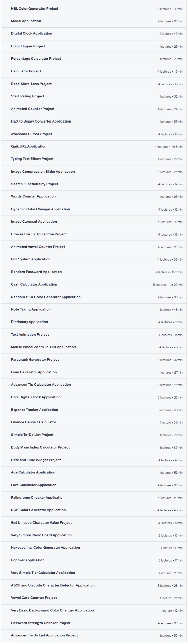The image size is (188, 644).
Task: Expand the Advanced To-Do List Application Project
Action: tap(94, 636)
